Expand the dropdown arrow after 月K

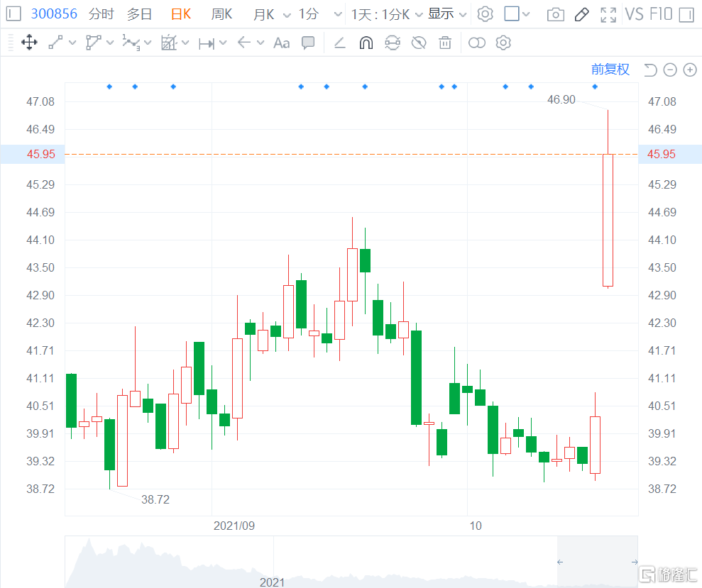[x=287, y=15]
